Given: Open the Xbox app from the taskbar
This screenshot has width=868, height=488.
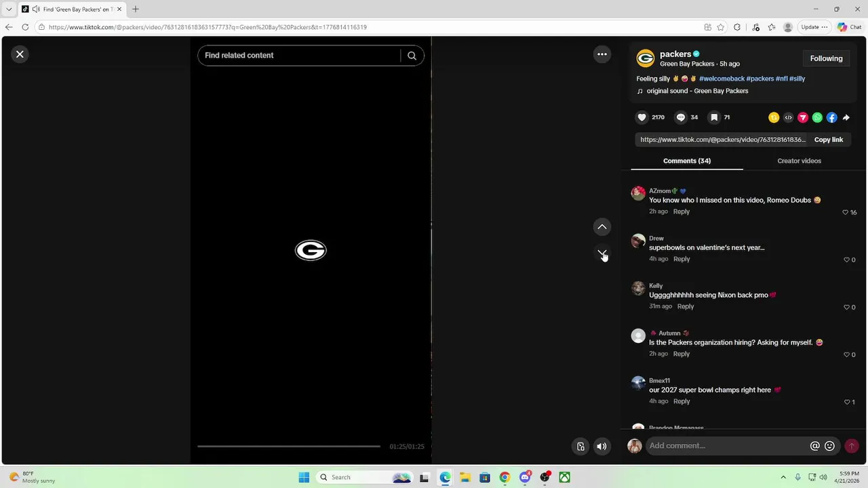Looking at the screenshot, I should 564,477.
